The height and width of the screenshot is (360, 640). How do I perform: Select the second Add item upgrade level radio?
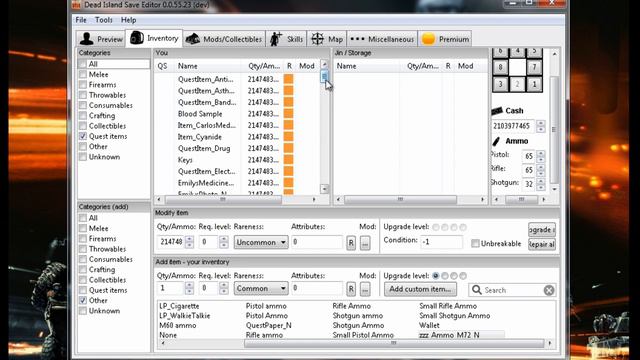[445, 276]
